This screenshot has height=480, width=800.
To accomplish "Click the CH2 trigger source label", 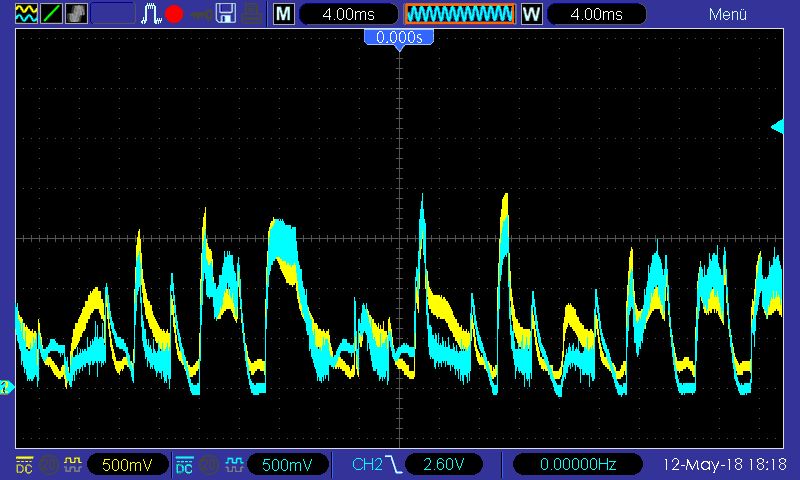I will [367, 465].
